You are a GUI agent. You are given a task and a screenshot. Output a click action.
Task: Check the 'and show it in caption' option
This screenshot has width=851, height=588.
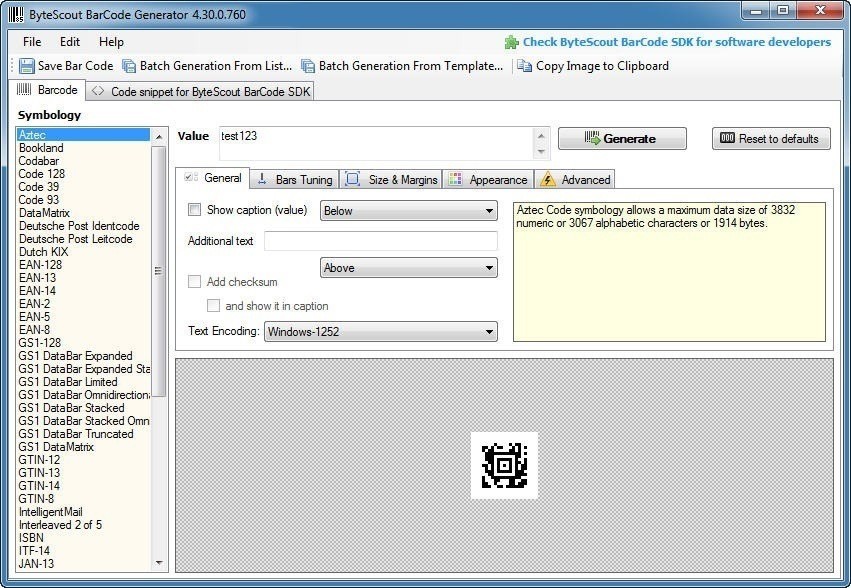tap(213, 306)
